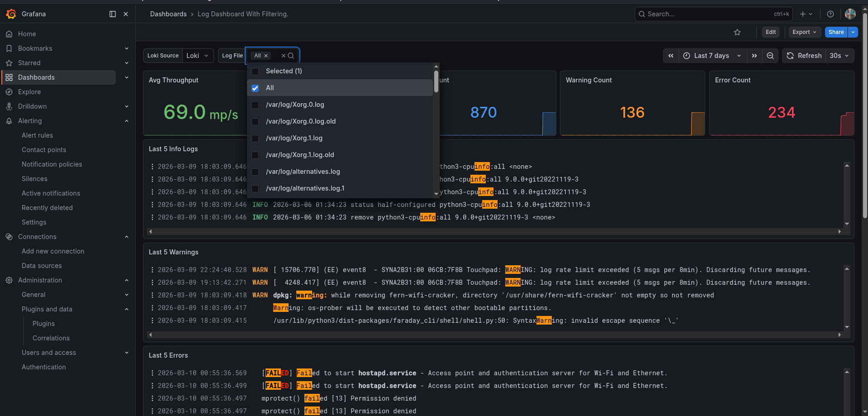
Task: Click the Grafana logo icon
Action: click(x=11, y=14)
